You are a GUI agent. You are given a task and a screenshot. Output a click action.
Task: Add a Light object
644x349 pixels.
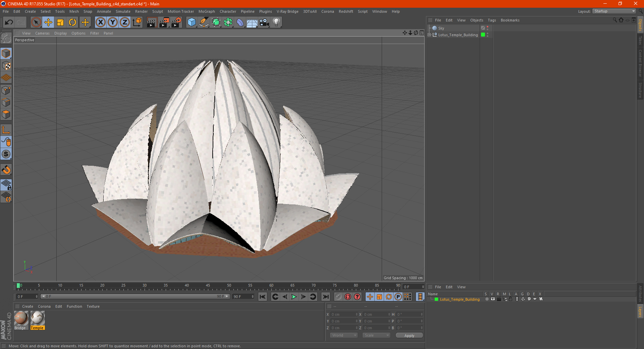point(276,22)
